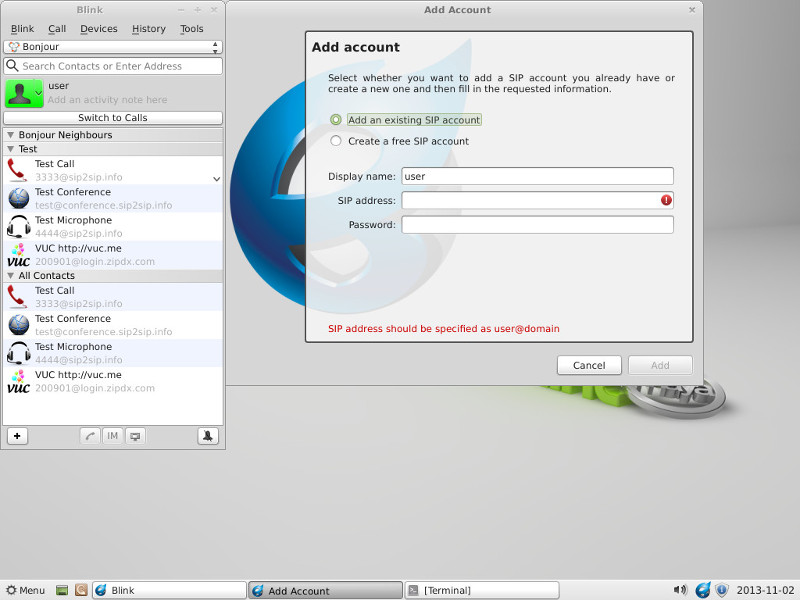
Task: Click the show desktop taskbar icon
Action: [62, 590]
